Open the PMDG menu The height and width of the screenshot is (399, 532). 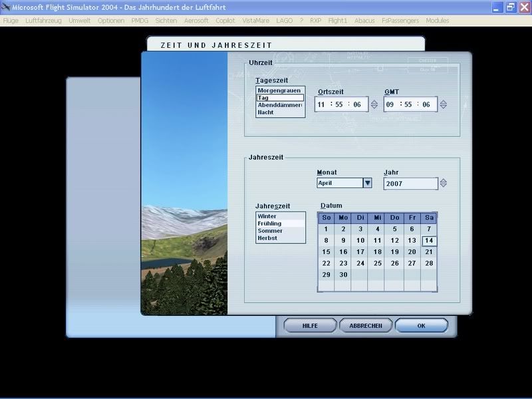(140, 21)
